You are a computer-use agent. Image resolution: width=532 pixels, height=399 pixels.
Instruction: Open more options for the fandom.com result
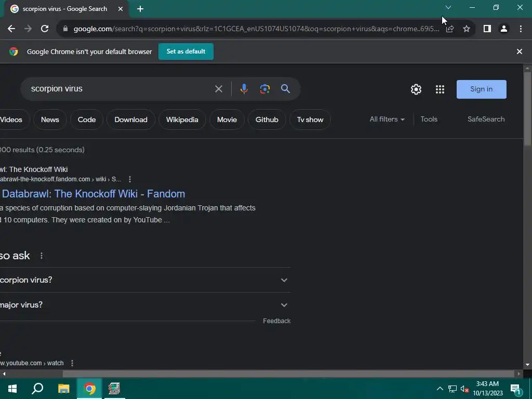pyautogui.click(x=129, y=179)
